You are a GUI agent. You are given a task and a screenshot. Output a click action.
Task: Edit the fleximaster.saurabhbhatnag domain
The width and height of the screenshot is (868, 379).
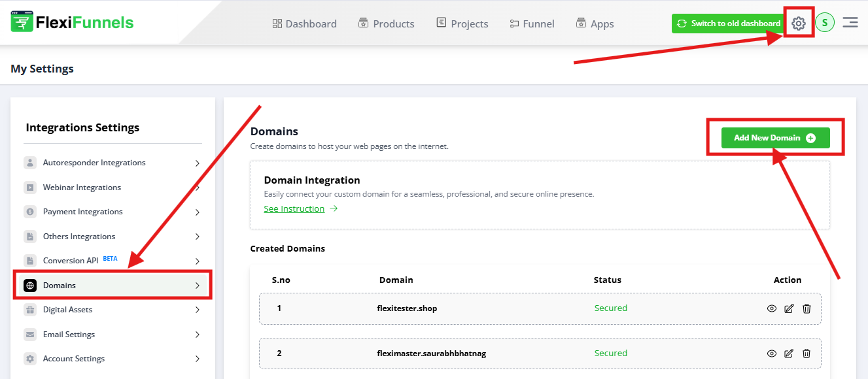[x=789, y=354]
